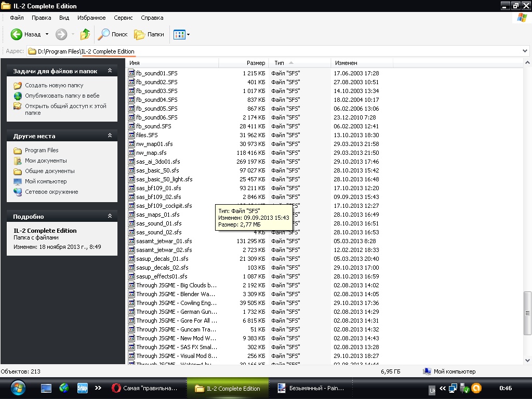Click scrollbar up arrow in file list
Screen dimensions: 532x399
click(527, 63)
